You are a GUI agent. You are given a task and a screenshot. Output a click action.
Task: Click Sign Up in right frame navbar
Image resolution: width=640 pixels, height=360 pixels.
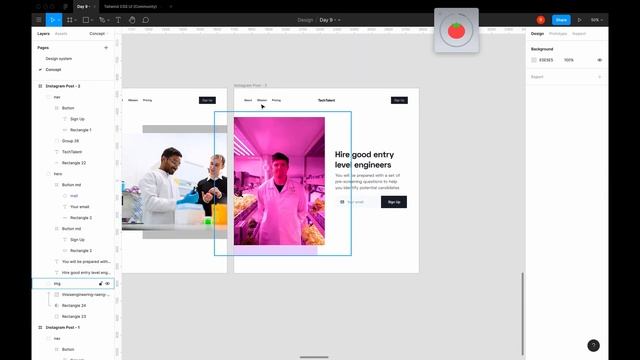[399, 100]
